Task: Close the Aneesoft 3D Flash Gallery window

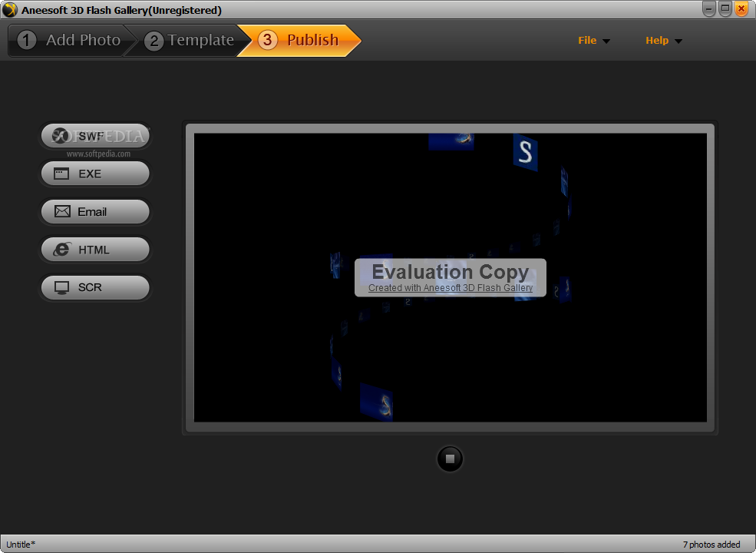Action: 741,8
